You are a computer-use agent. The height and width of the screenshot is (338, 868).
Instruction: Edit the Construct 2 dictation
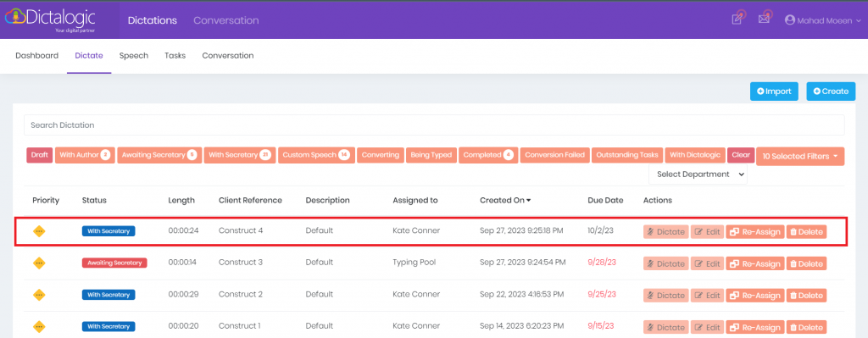tap(708, 296)
